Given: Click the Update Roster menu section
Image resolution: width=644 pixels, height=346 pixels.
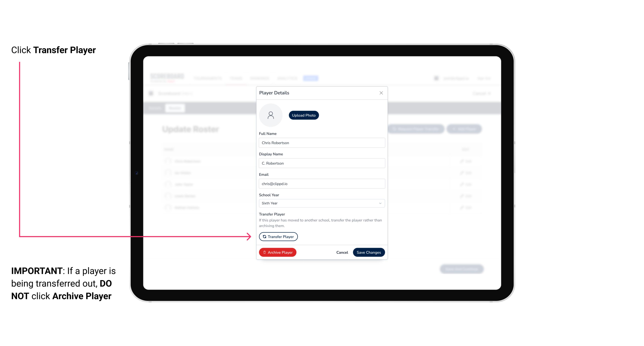Looking at the screenshot, I should pyautogui.click(x=191, y=129).
